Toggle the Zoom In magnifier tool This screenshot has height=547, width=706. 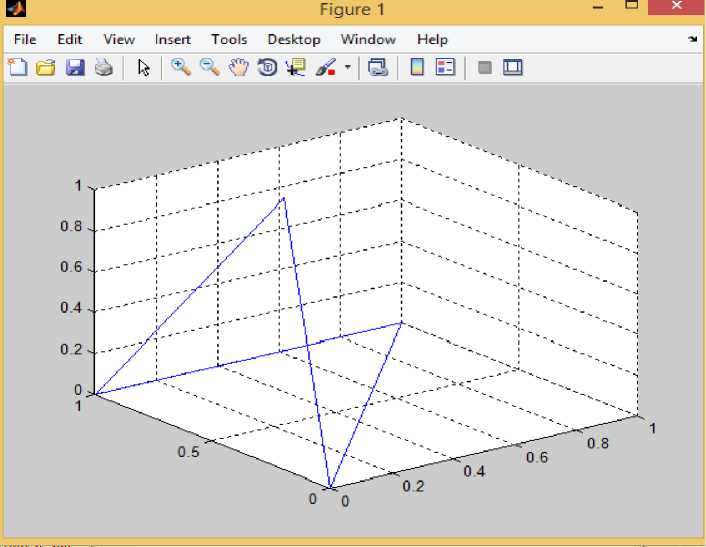181,68
